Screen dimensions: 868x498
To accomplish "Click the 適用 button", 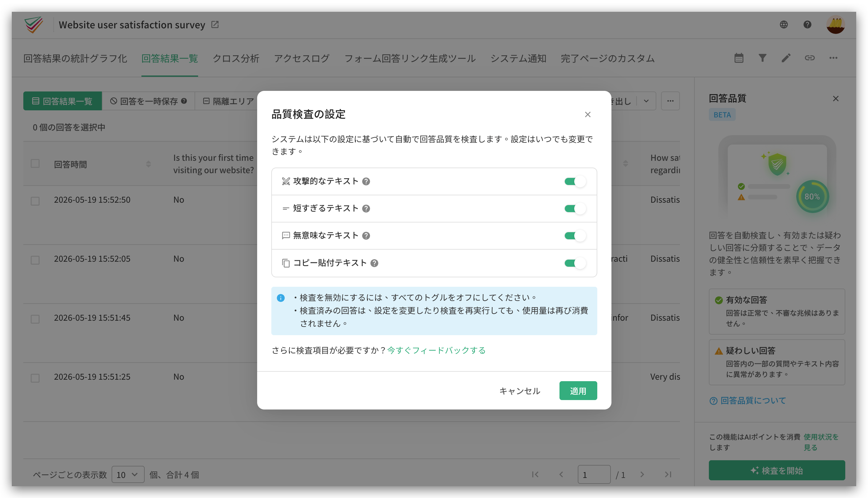I will click(x=578, y=391).
